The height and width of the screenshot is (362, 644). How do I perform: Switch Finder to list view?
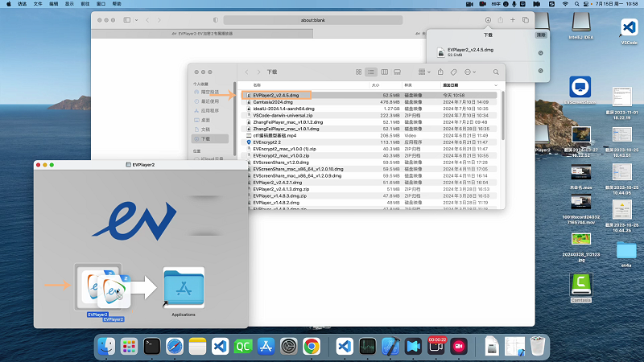point(371,72)
